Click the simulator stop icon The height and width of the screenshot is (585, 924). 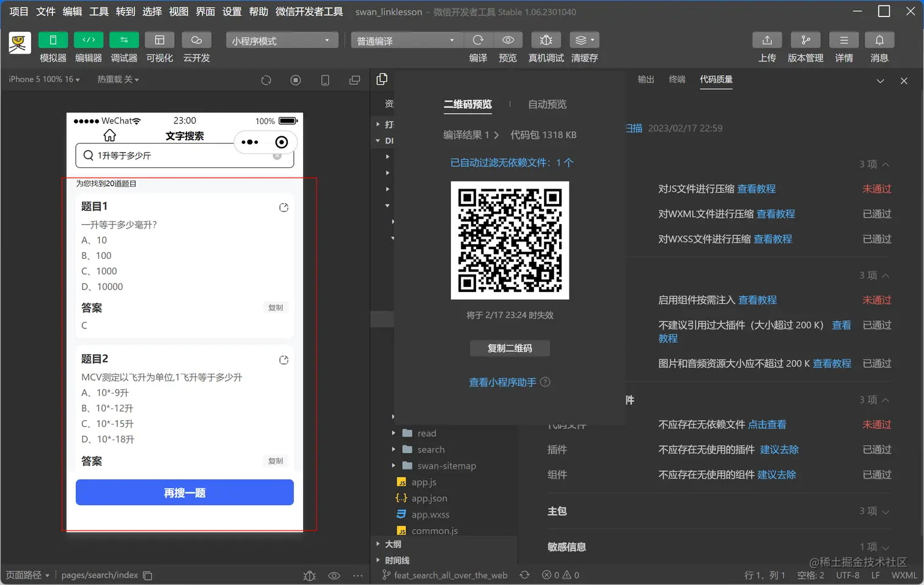[x=296, y=80]
